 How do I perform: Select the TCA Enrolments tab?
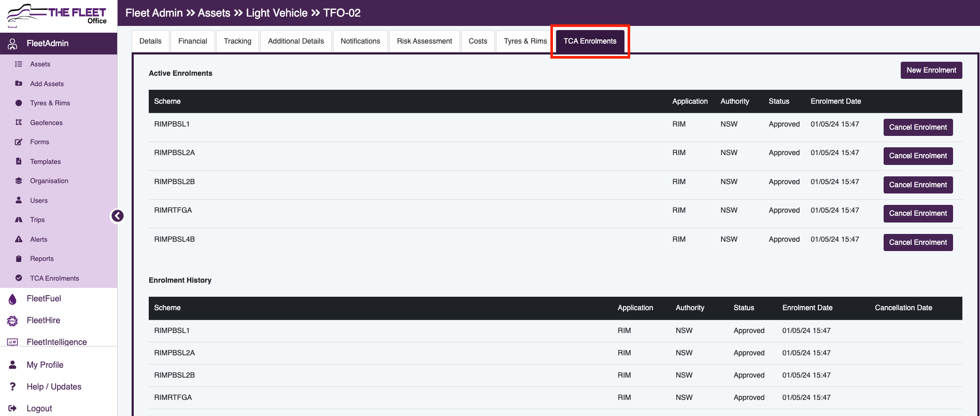pyautogui.click(x=590, y=41)
